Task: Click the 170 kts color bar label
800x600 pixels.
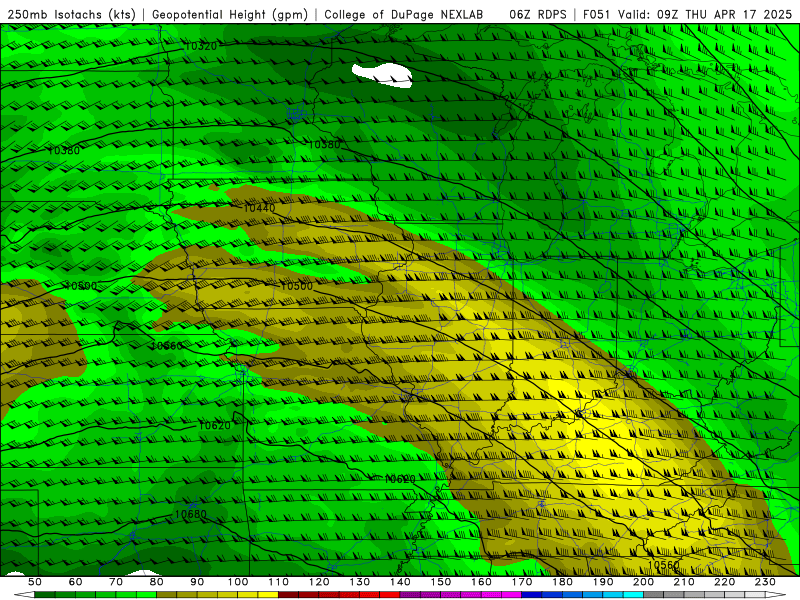Action: pos(522,582)
